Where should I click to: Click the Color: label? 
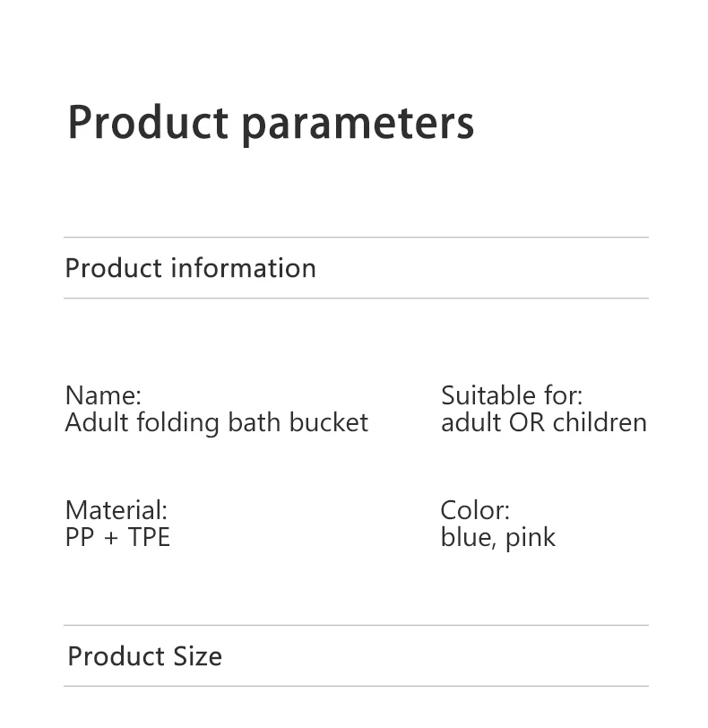475,510
